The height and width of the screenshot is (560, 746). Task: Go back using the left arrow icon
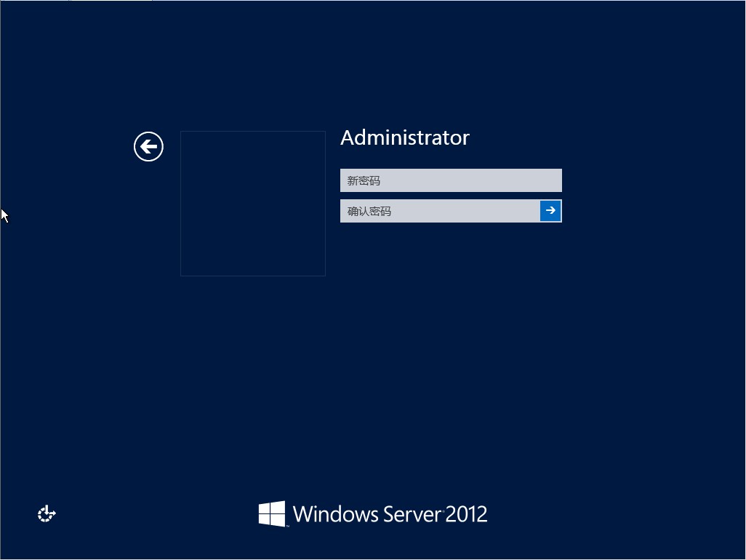(148, 147)
